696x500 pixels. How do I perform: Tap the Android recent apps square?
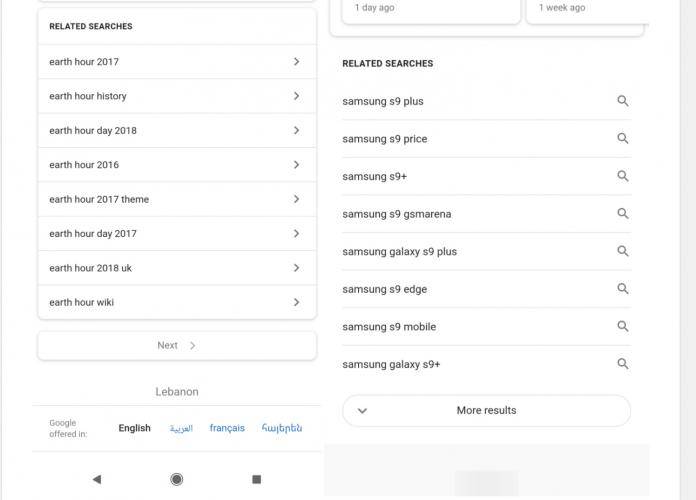pyautogui.click(x=257, y=479)
